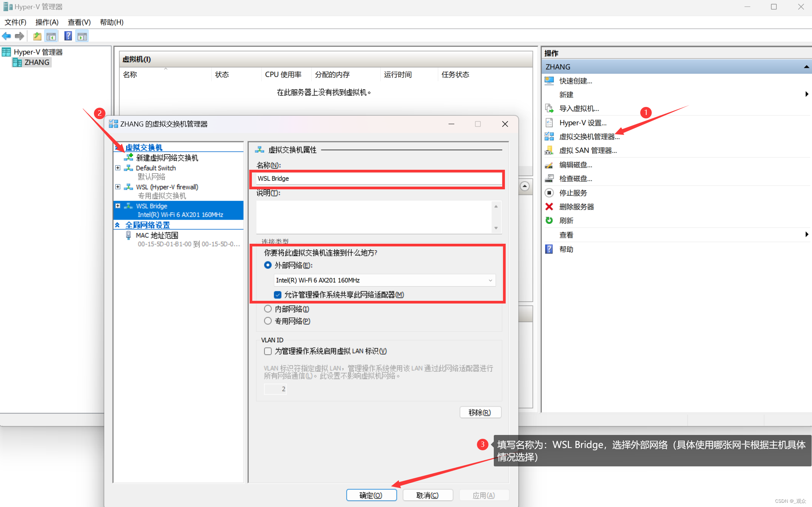The height and width of the screenshot is (507, 812).
Task: Expand the Default Switch tree node
Action: [x=118, y=168]
